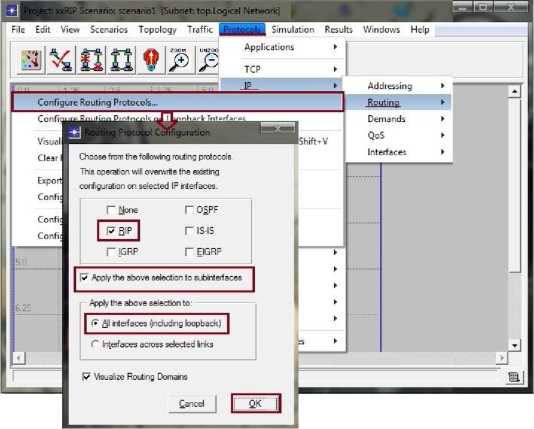This screenshot has height=429, width=534.
Task: Close the Routing Protocol Configuration dialog
Action: coord(278,129)
